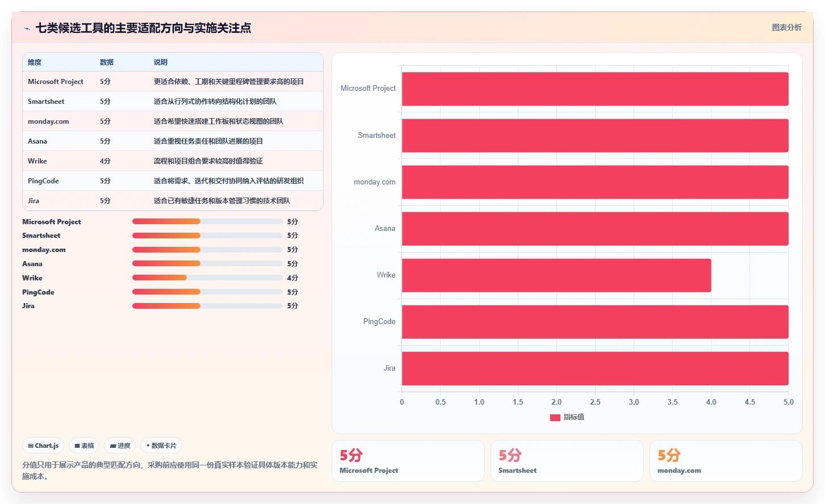Click the title icon beside 七类候选工具的主要适配方向

click(x=27, y=28)
